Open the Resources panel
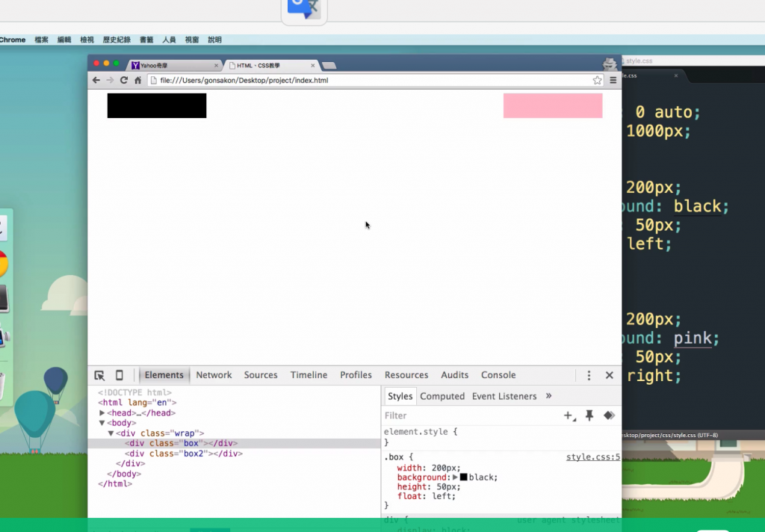Screen dimensions: 765x532 coord(406,375)
